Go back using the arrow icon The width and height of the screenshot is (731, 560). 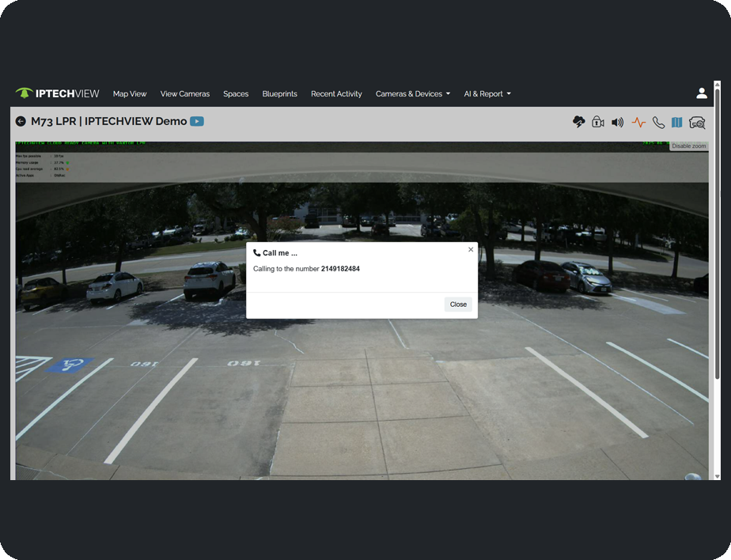(x=21, y=121)
